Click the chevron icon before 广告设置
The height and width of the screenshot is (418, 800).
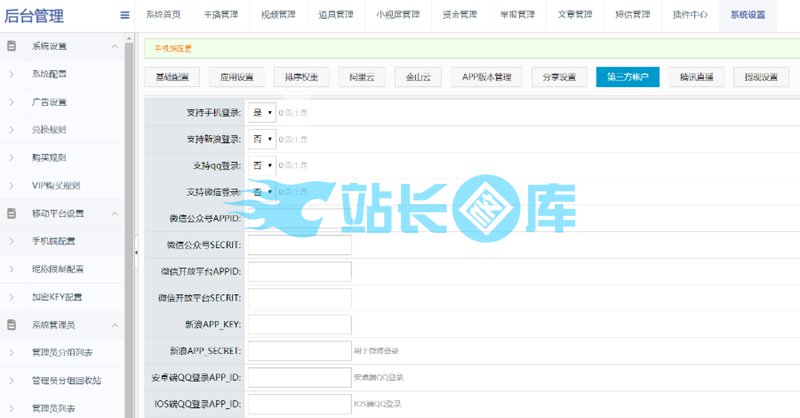pos(11,102)
